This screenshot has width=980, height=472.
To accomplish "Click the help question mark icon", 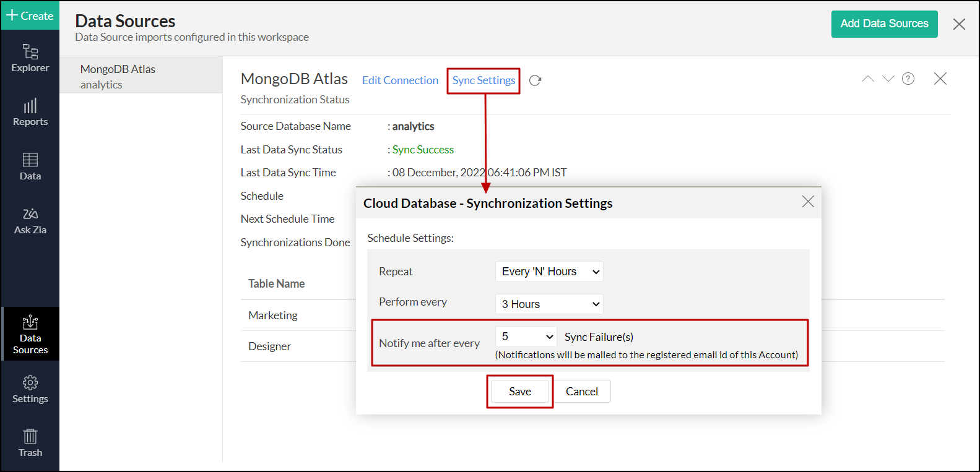I will pyautogui.click(x=908, y=79).
